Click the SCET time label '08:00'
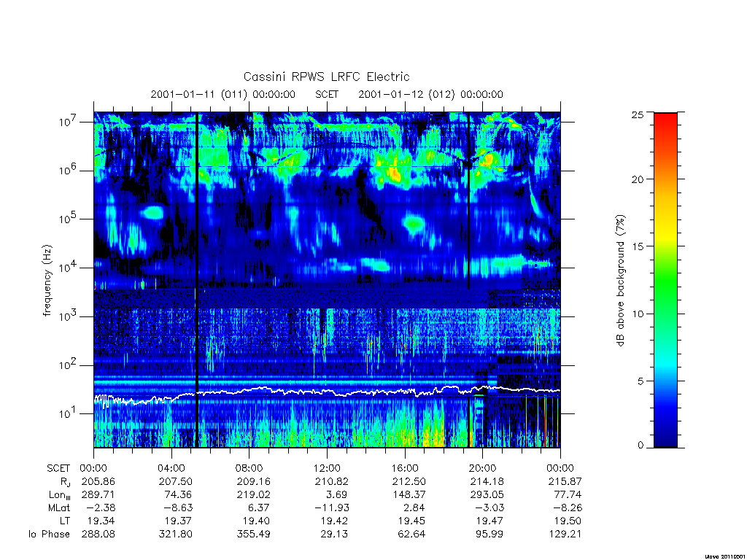747x560 pixels. (x=249, y=469)
